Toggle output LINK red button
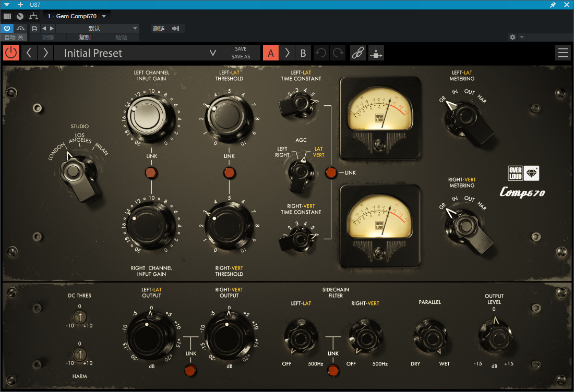574x392 pixels. (190, 371)
